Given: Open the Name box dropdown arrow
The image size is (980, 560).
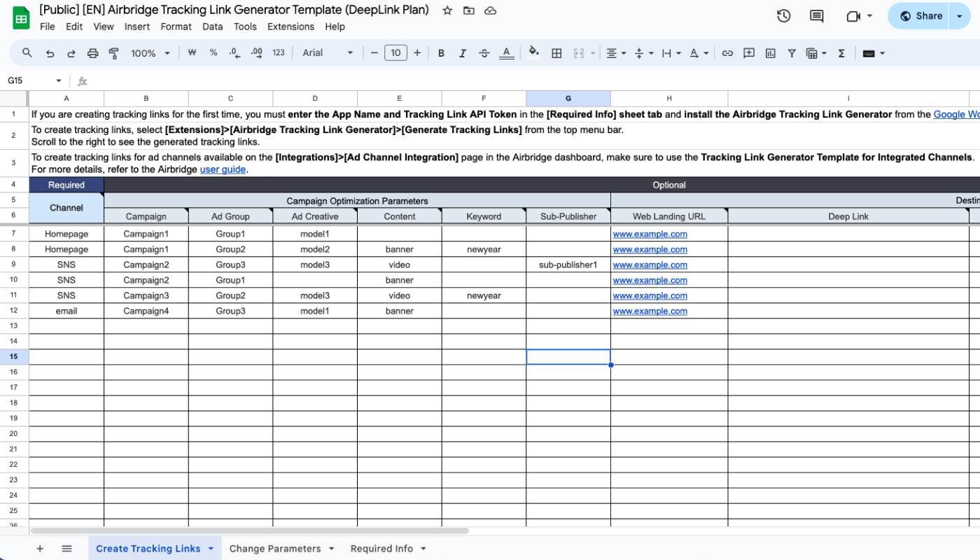Looking at the screenshot, I should click(59, 81).
